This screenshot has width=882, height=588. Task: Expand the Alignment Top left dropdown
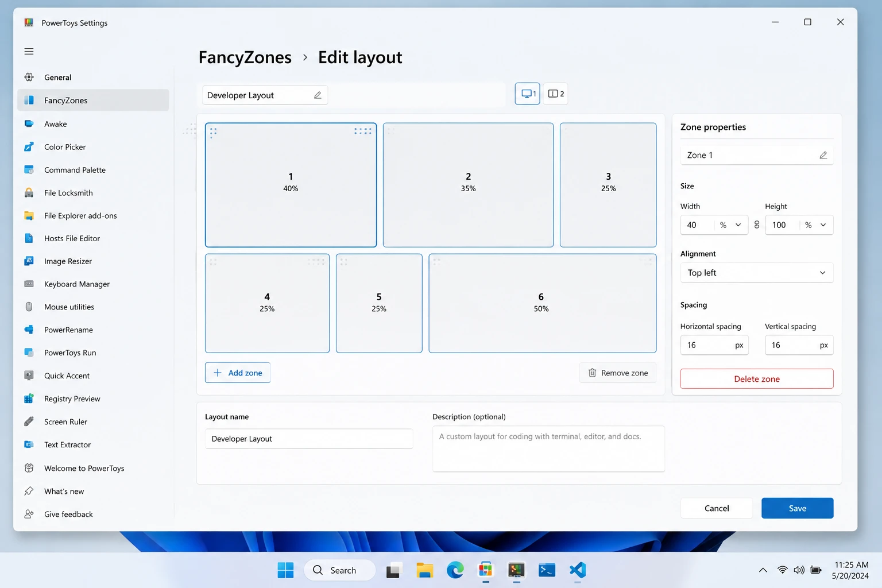(x=757, y=273)
